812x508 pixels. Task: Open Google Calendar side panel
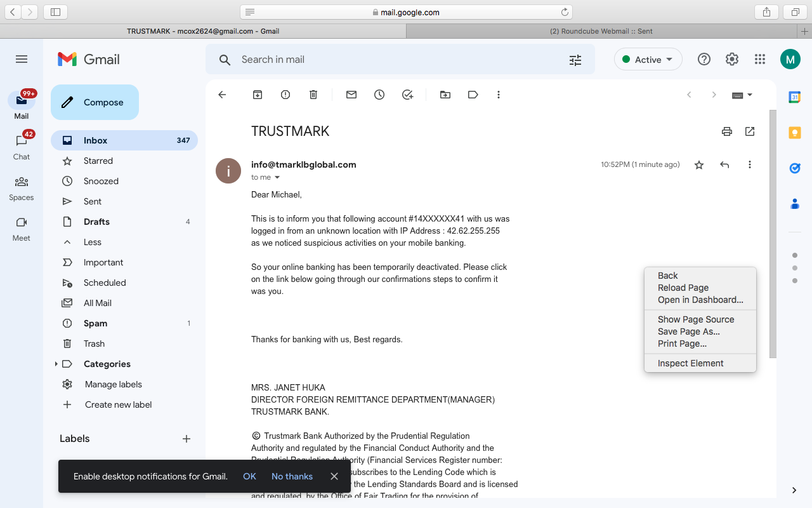coord(794,97)
